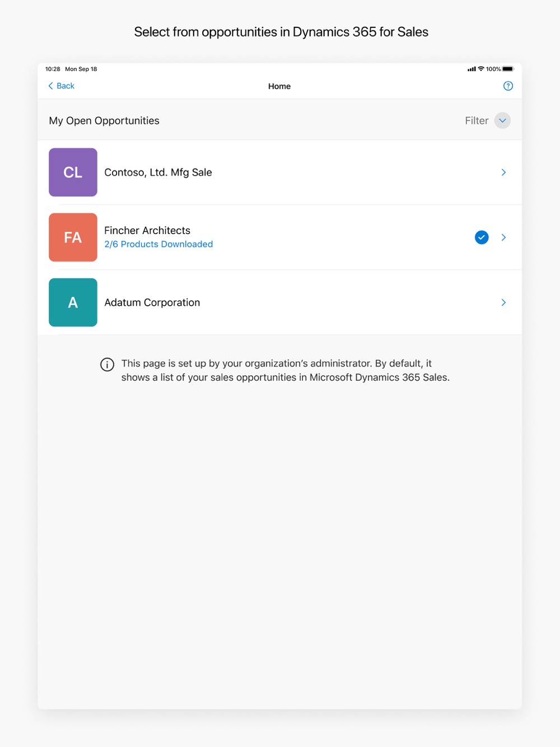Click the Filter label
Screen dimensions: 560x747
[477, 120]
